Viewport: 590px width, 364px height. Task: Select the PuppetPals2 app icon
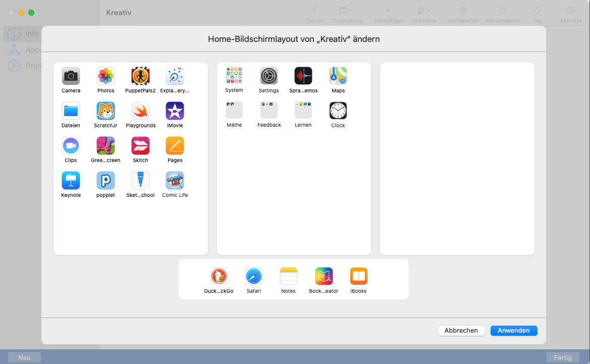click(x=140, y=76)
